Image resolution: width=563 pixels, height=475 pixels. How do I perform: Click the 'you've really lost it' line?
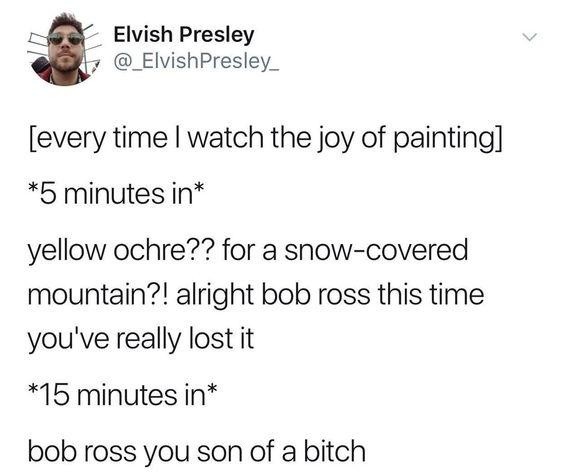coord(141,339)
